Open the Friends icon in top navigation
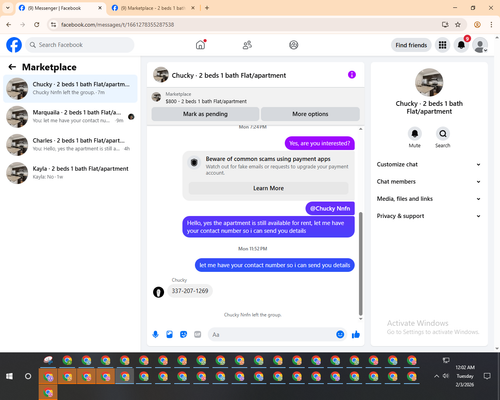The width and height of the screenshot is (500, 400). click(x=247, y=45)
